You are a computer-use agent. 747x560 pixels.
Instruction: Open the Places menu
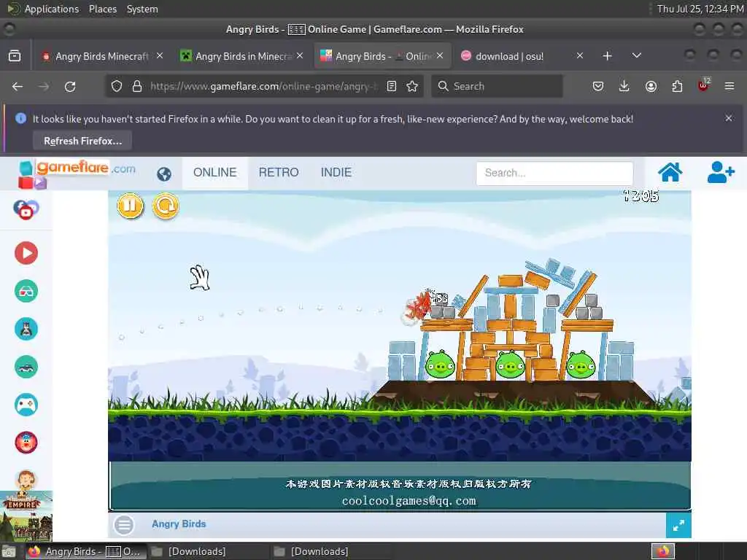click(x=102, y=9)
